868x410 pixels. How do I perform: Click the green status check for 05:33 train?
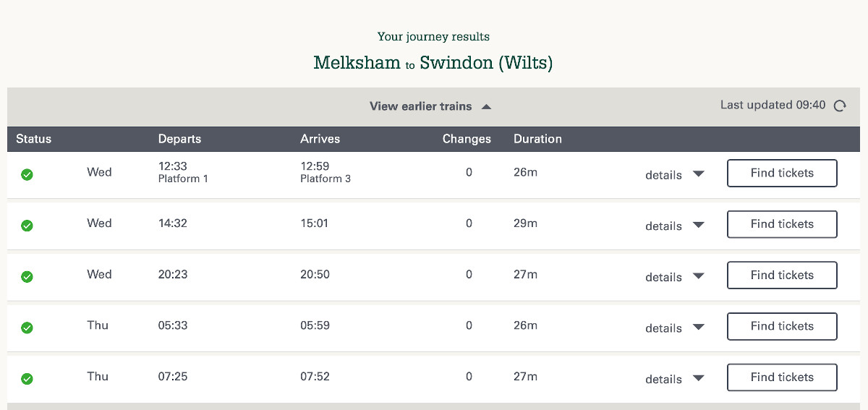(27, 328)
